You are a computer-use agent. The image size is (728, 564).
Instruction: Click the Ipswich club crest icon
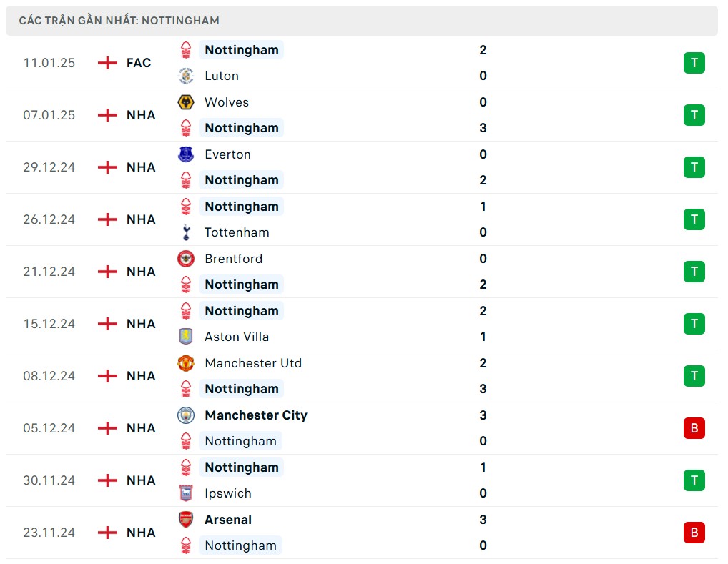coord(186,493)
